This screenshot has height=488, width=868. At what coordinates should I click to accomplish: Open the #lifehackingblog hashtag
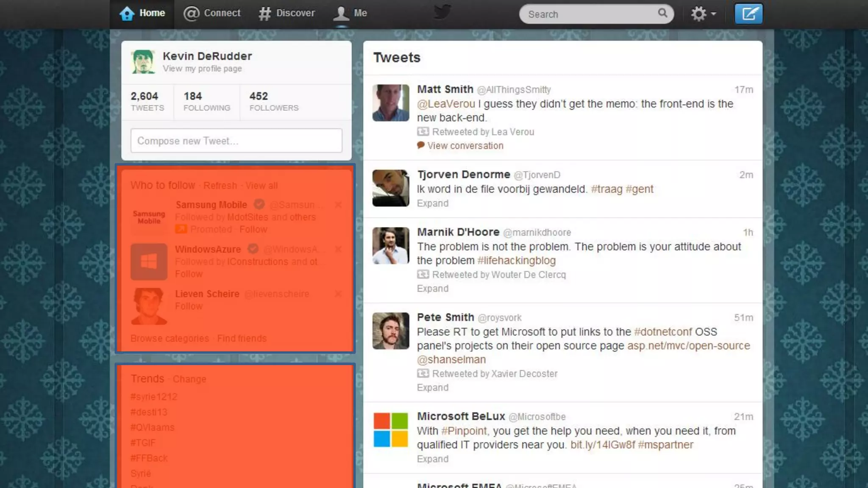click(516, 261)
